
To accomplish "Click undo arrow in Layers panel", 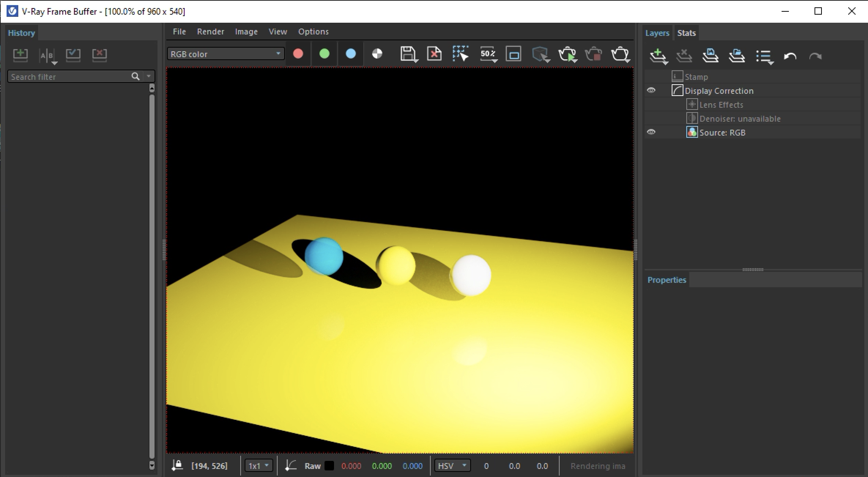I will point(790,56).
